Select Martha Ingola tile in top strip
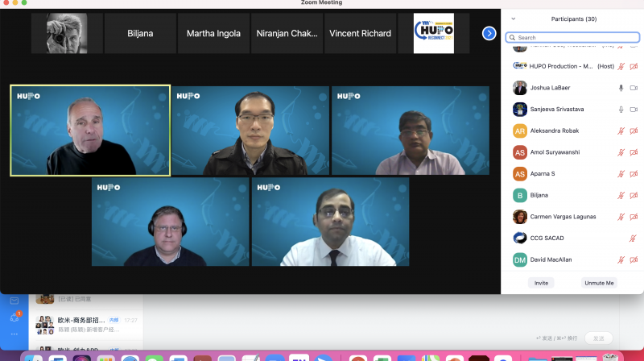644x361 pixels. click(213, 33)
